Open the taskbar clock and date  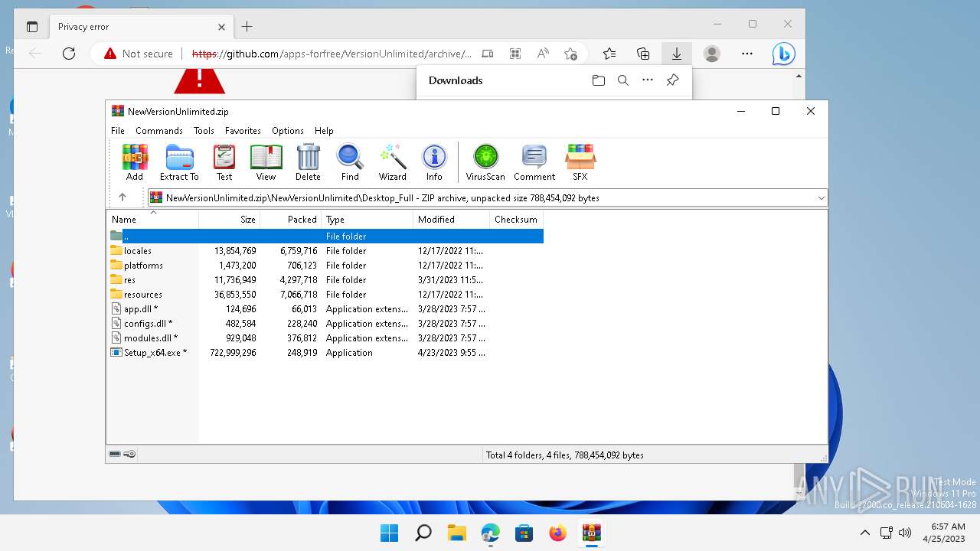(944, 533)
